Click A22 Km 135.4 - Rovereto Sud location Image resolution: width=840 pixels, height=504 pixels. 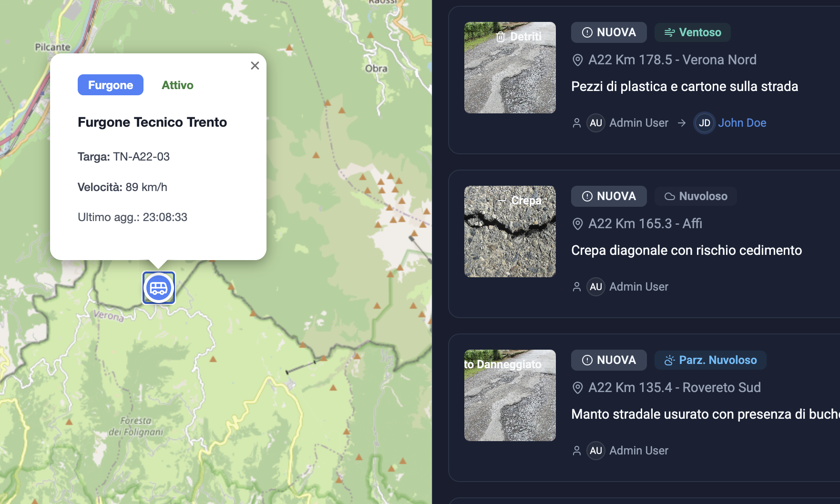pyautogui.click(x=674, y=387)
